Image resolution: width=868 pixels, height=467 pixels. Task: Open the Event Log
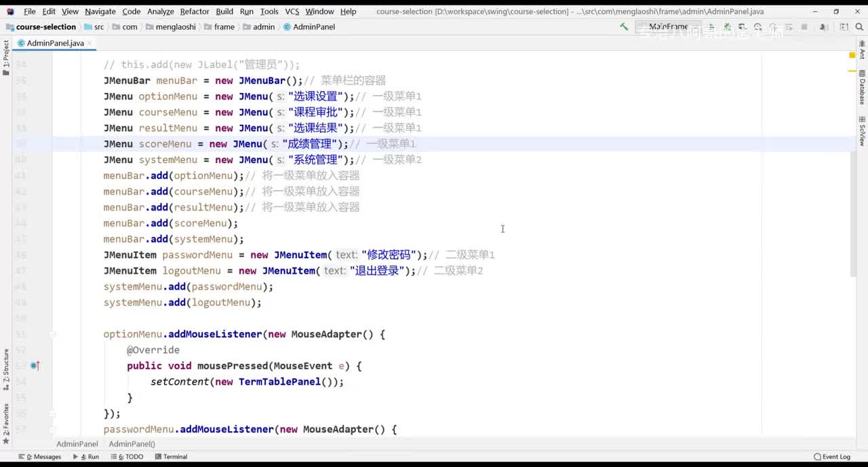(832, 457)
